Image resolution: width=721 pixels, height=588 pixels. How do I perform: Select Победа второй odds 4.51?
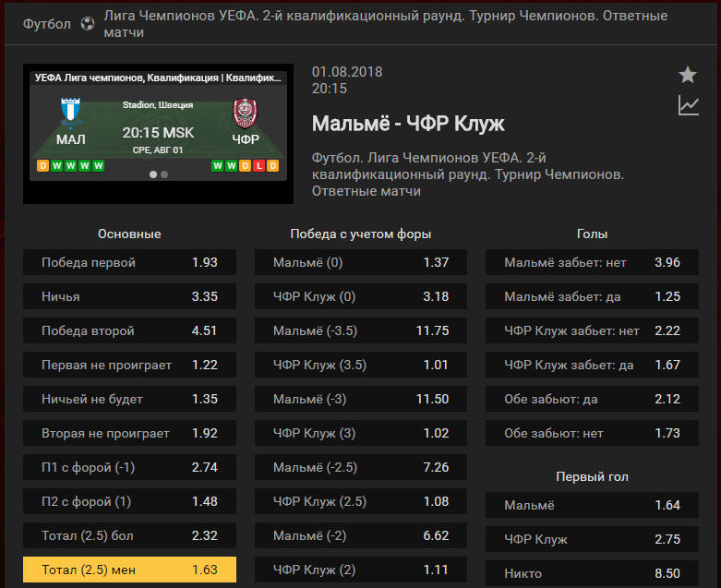[129, 330]
